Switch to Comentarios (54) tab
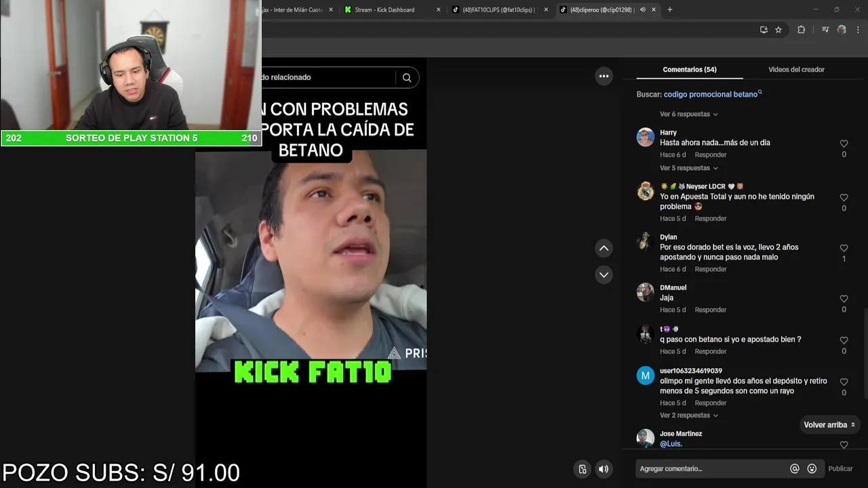868x488 pixels. coord(690,69)
